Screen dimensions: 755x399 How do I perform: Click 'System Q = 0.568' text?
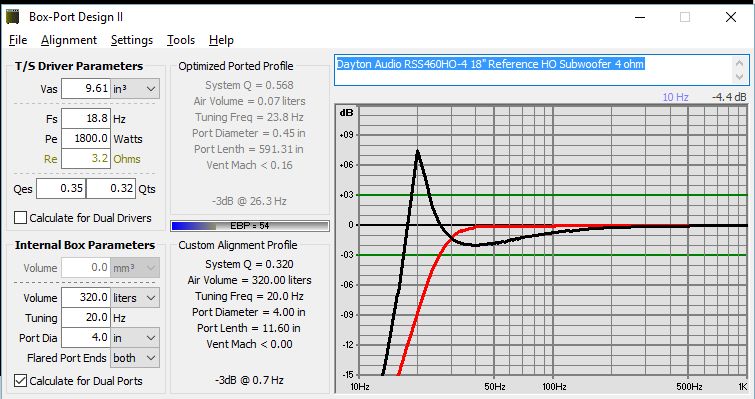coord(249,85)
